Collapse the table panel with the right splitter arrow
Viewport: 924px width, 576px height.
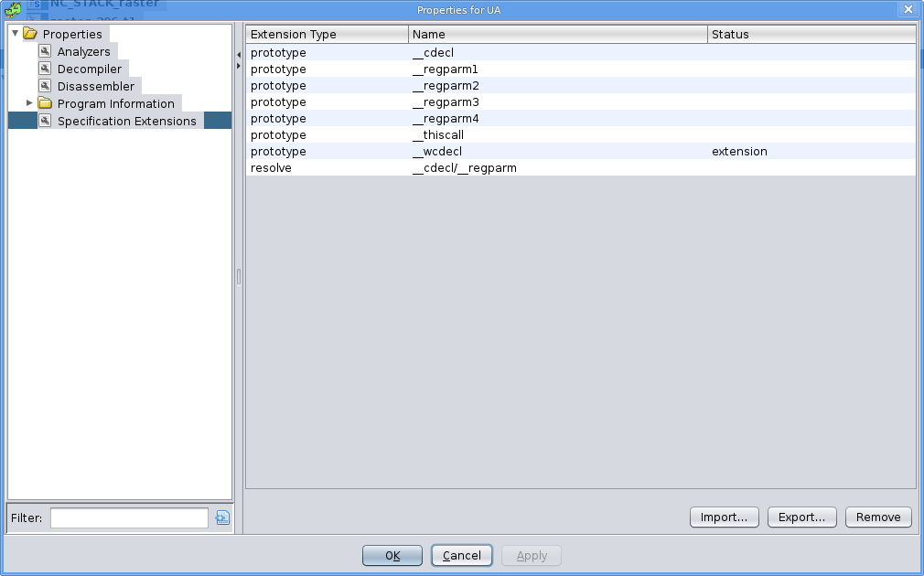click(239, 66)
